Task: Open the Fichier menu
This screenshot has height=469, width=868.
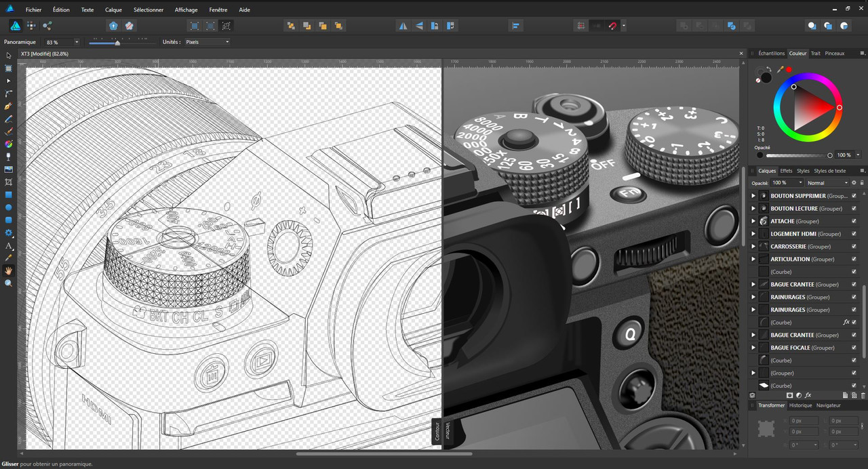Action: pyautogui.click(x=33, y=10)
